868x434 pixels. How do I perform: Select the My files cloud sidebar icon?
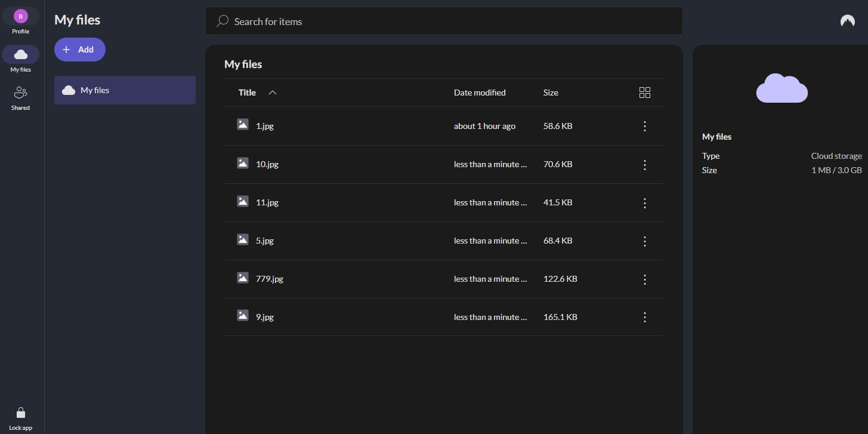[20, 54]
